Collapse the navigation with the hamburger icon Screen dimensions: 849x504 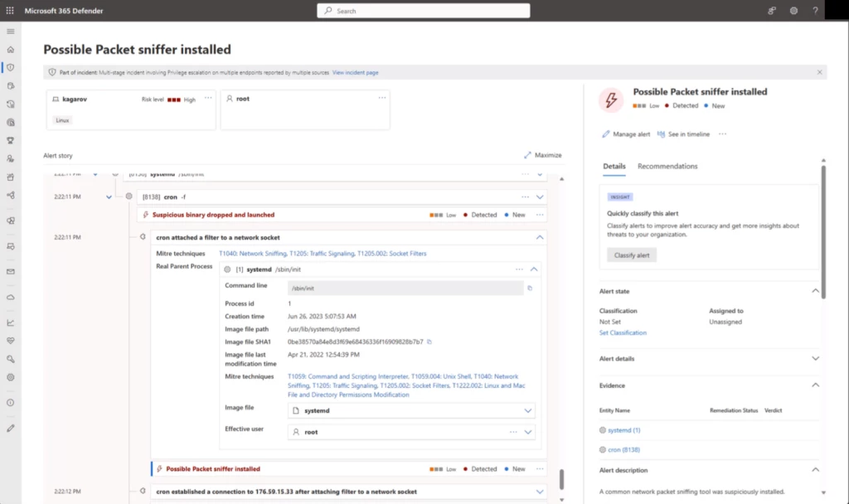(x=11, y=31)
